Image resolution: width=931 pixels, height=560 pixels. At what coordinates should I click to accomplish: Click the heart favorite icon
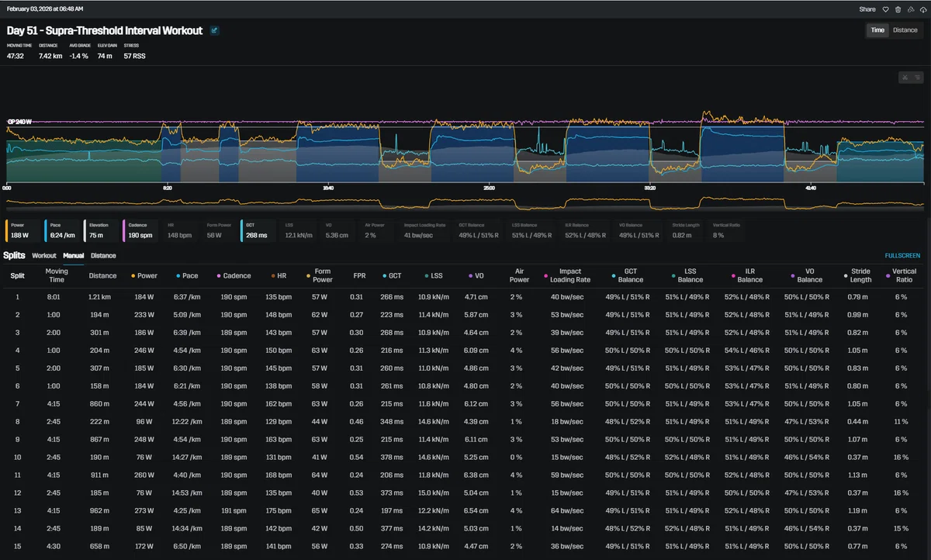(885, 9)
